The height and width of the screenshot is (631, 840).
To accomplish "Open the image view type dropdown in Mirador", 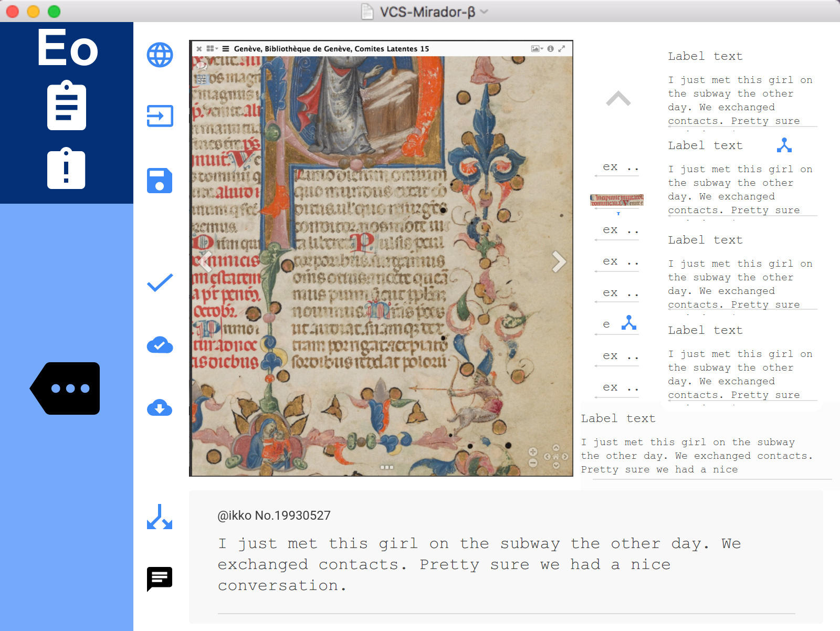I will coord(537,49).
